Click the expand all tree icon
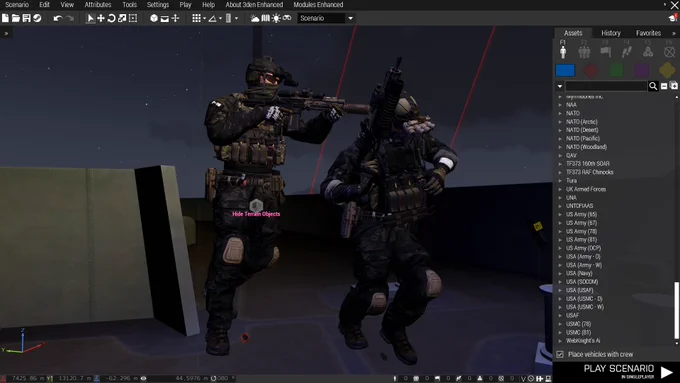The height and width of the screenshot is (383, 680). click(x=674, y=86)
